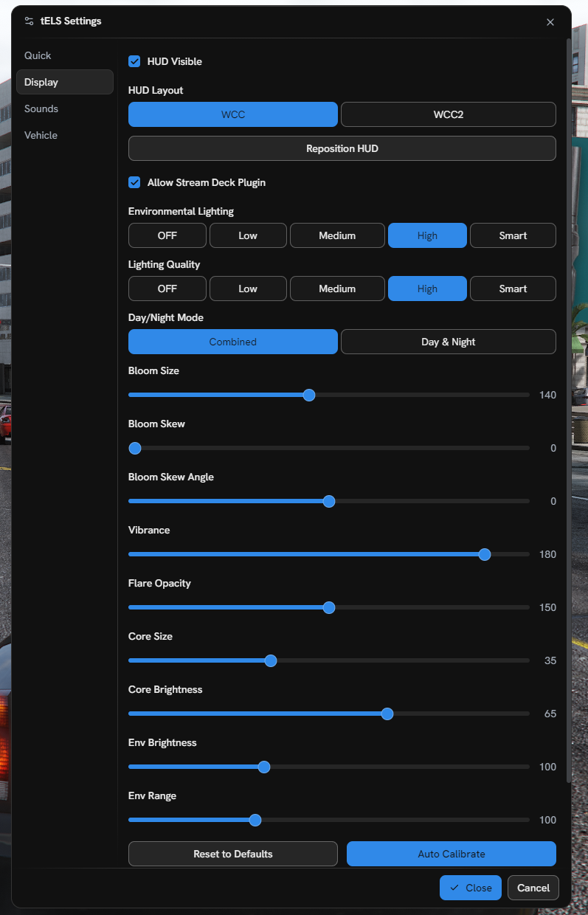The height and width of the screenshot is (915, 588).
Task: Click the tELS Settings sliders icon
Action: click(29, 21)
